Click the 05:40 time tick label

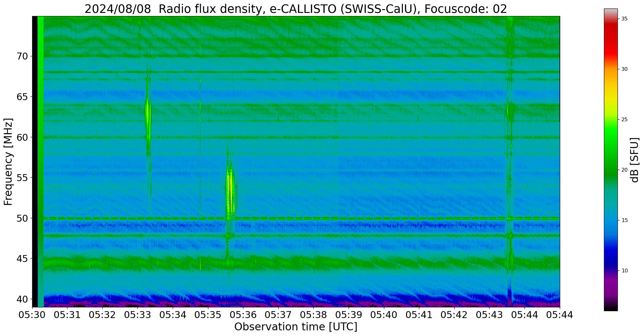coord(384,314)
